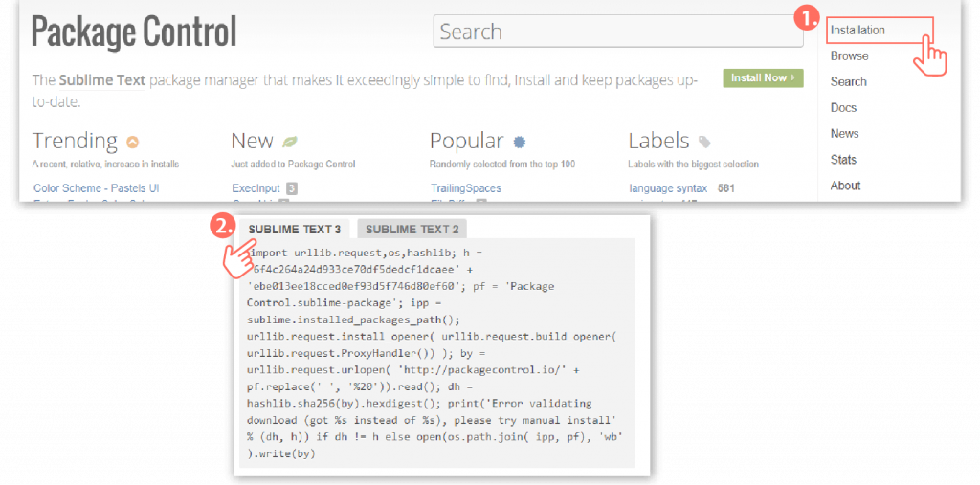Select the language syntax label link
The width and height of the screenshot is (980, 485).
click(x=668, y=188)
